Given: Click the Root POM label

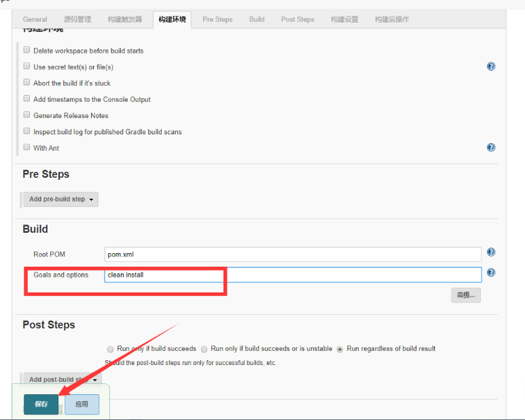Looking at the screenshot, I should [x=49, y=254].
